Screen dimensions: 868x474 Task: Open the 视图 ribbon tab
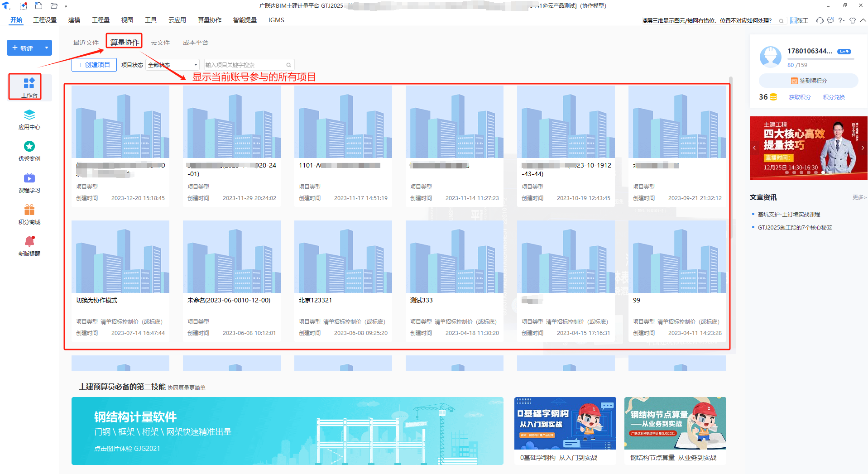click(x=127, y=20)
